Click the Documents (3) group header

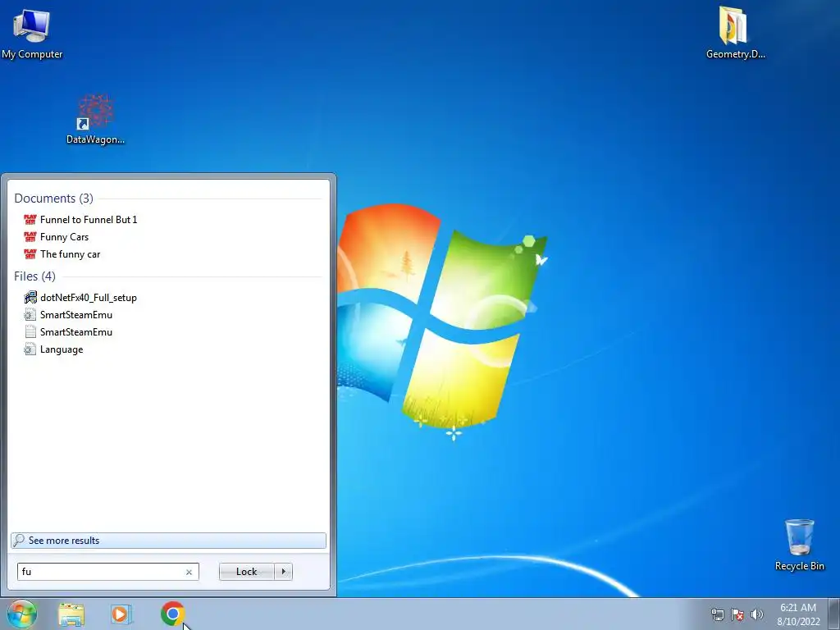[53, 199]
